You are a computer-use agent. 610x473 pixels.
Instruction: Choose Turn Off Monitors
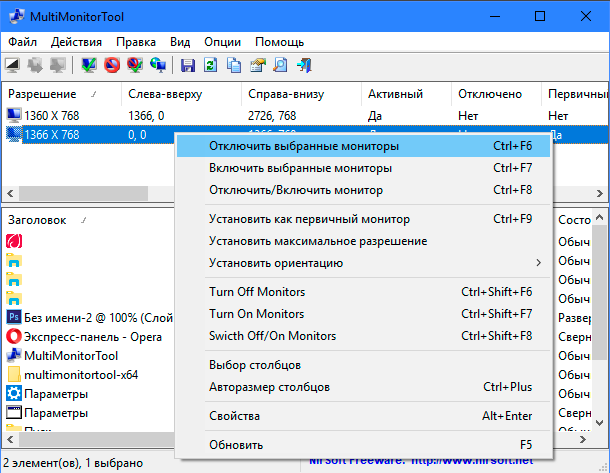pos(363,292)
